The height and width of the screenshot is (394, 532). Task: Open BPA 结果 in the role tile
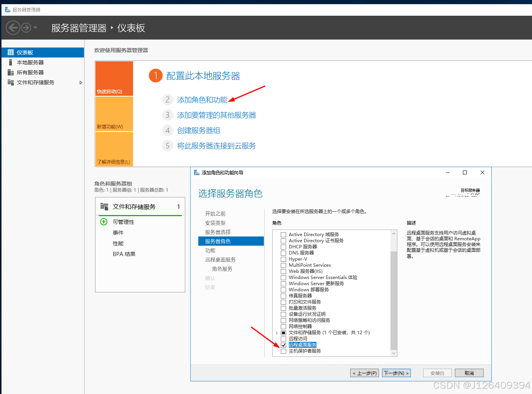[x=124, y=254]
